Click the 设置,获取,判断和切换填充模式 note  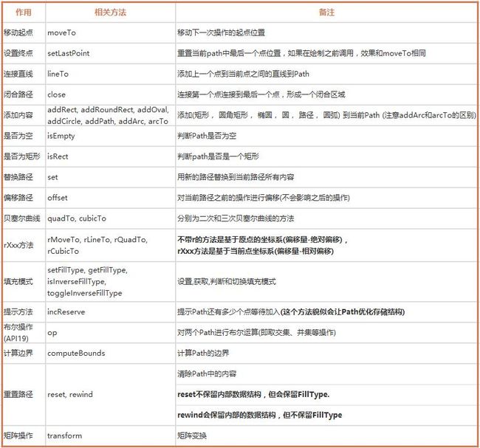pyautogui.click(x=227, y=281)
